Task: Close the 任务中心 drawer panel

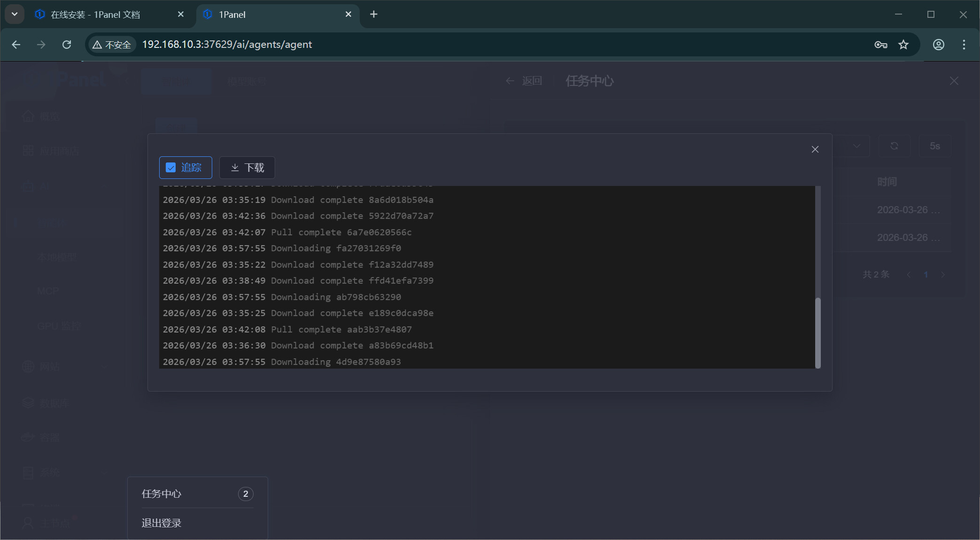Action: pos(954,81)
